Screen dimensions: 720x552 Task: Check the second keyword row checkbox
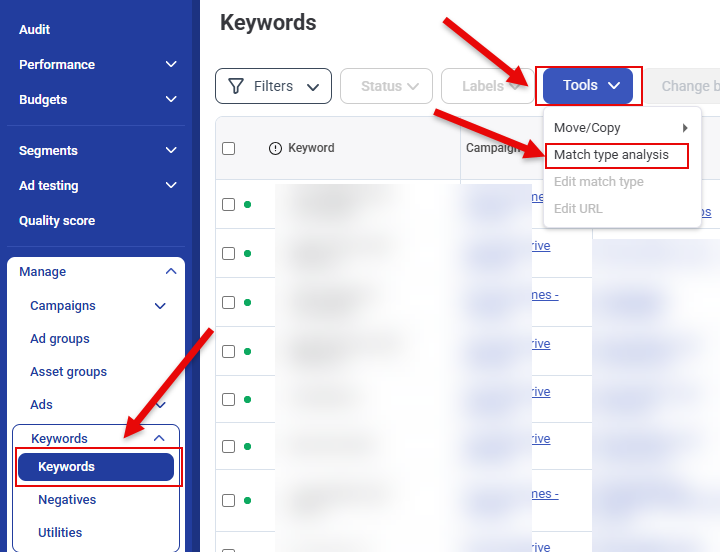pos(228,253)
